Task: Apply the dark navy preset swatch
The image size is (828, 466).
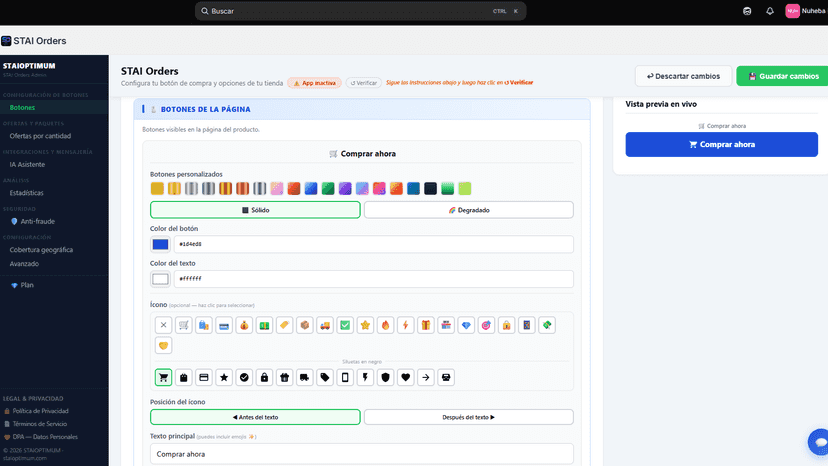Action: 430,189
